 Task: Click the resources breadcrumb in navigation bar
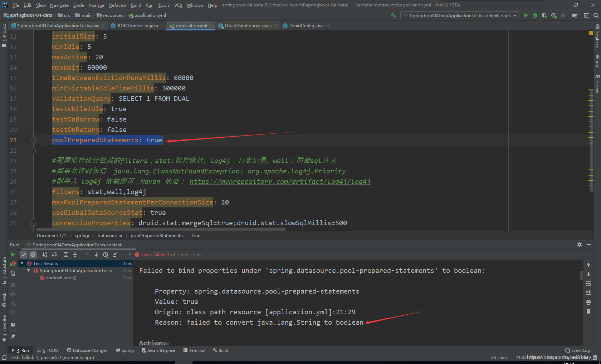click(x=110, y=15)
